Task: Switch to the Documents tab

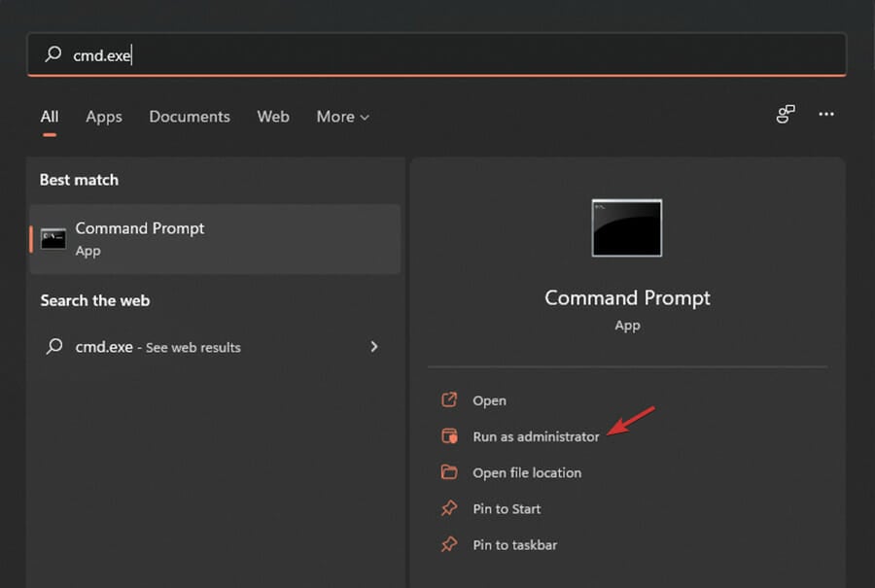Action: pyautogui.click(x=190, y=117)
